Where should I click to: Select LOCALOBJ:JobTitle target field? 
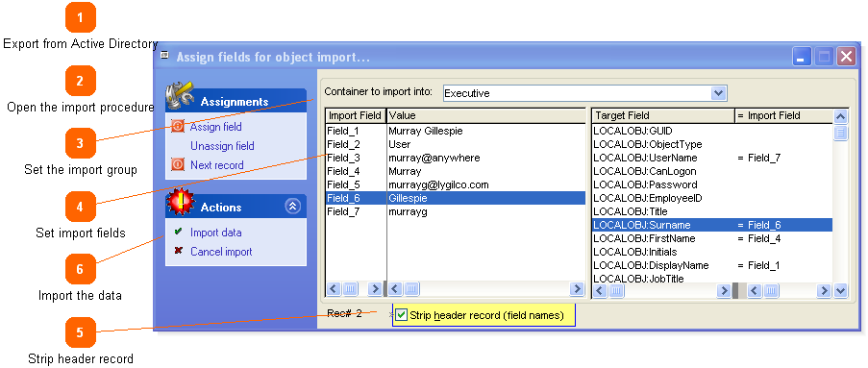712,279
